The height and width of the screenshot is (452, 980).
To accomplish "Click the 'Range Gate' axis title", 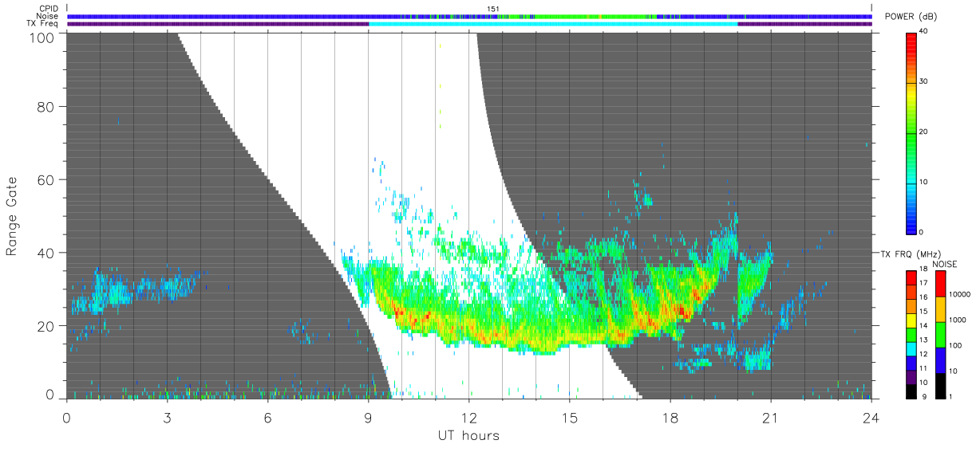I will pos(13,216).
